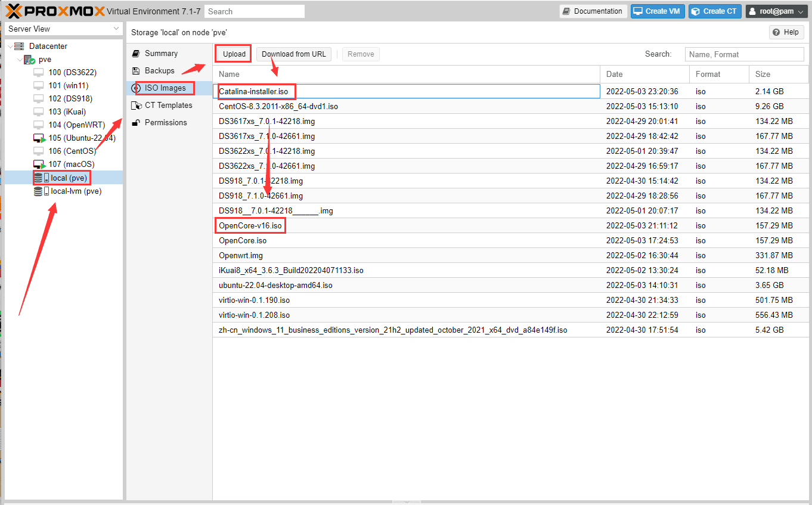Open the Summary tab

pyautogui.click(x=169, y=53)
